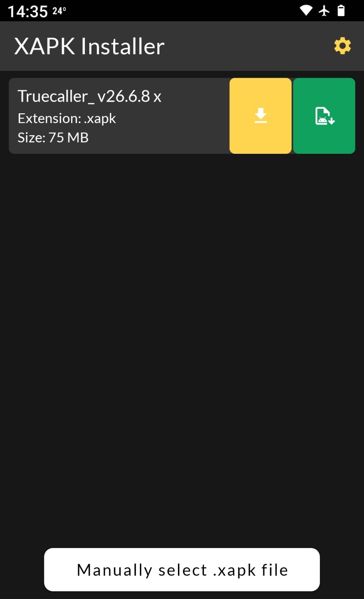Tap the 14:35 clock in status bar
This screenshot has width=364, height=599.
(x=28, y=11)
